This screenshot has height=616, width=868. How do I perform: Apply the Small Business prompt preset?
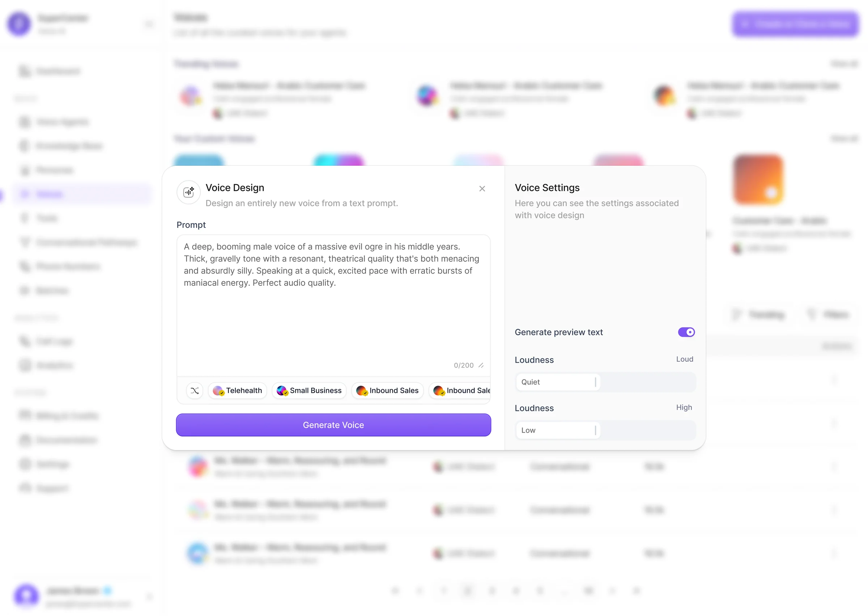click(309, 390)
